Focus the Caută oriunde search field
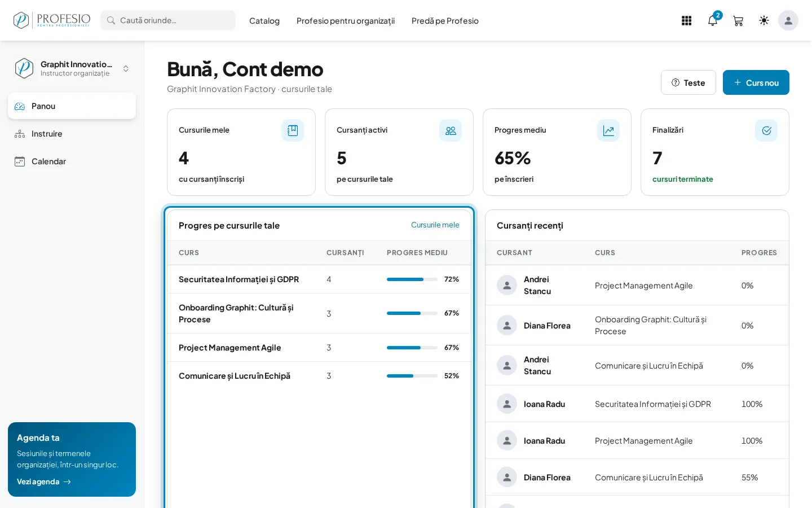The height and width of the screenshot is (508, 812). pyautogui.click(x=168, y=20)
